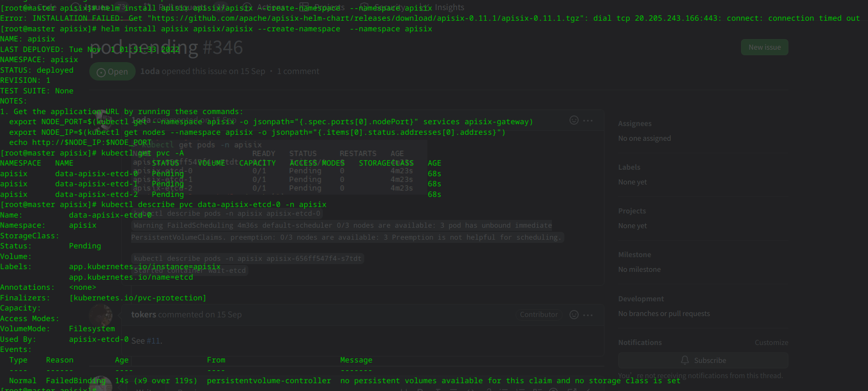Click the Contributor badge
Screen dimensions: 868x391
(x=539, y=315)
